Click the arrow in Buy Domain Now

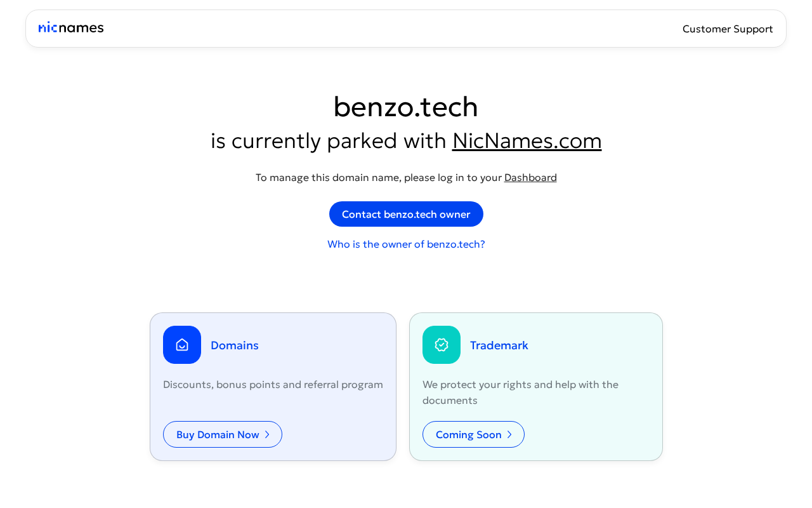pos(267,434)
